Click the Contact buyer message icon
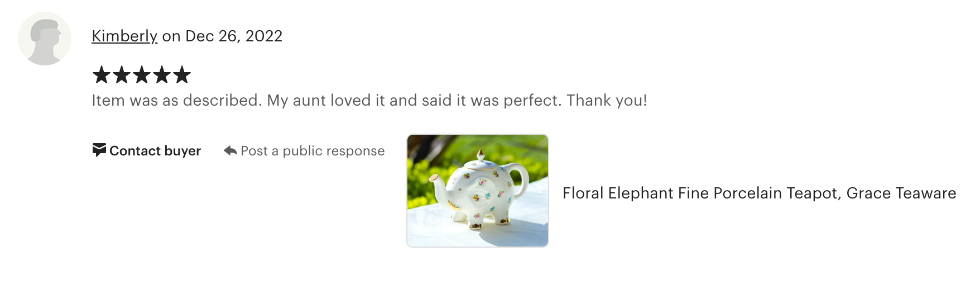Screen dimensions: 980x284 coord(99,150)
